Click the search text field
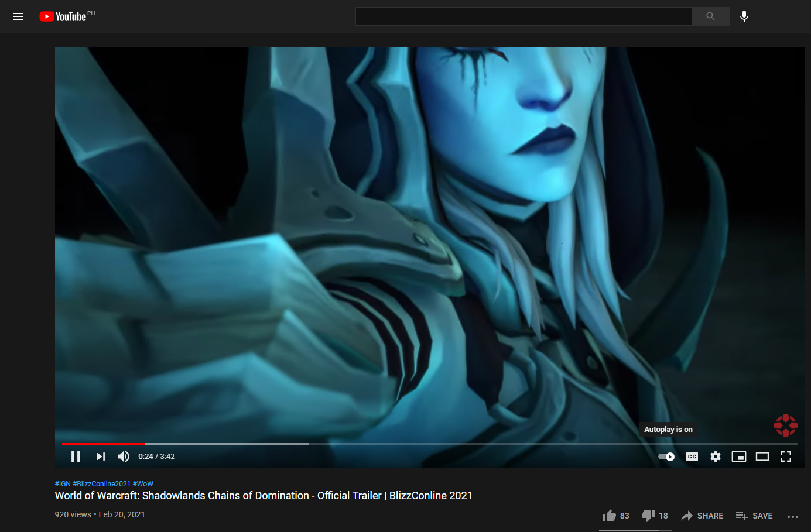The image size is (811, 532). [523, 16]
